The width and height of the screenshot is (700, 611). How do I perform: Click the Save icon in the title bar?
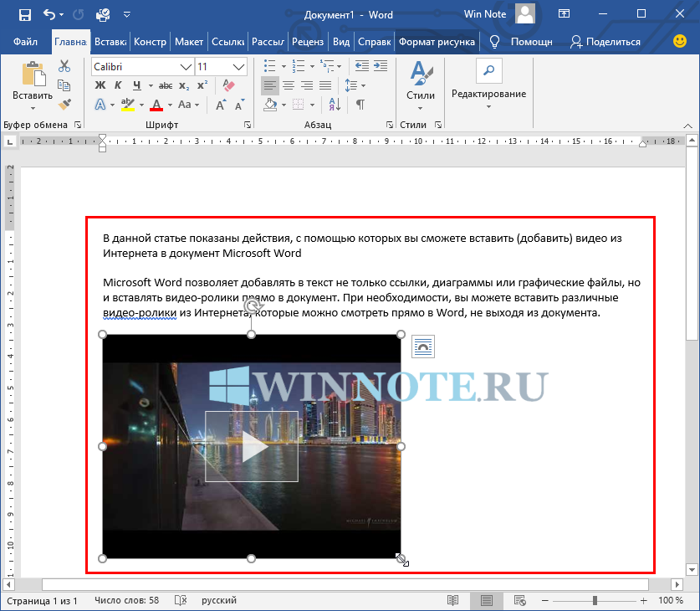(24, 14)
